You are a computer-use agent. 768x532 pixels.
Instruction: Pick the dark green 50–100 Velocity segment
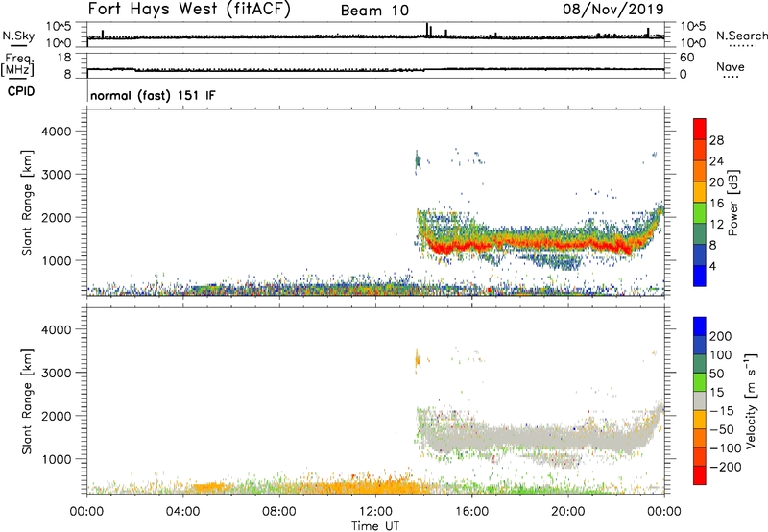click(700, 364)
